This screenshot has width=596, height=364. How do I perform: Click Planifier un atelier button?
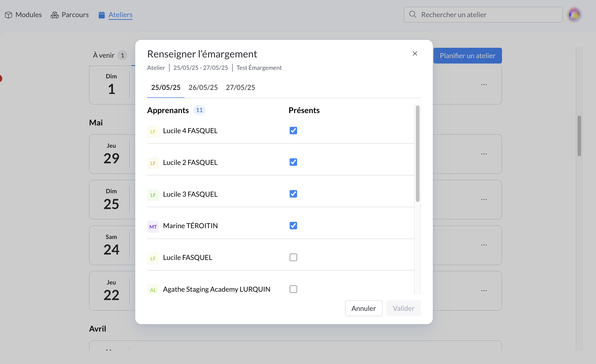click(x=467, y=56)
